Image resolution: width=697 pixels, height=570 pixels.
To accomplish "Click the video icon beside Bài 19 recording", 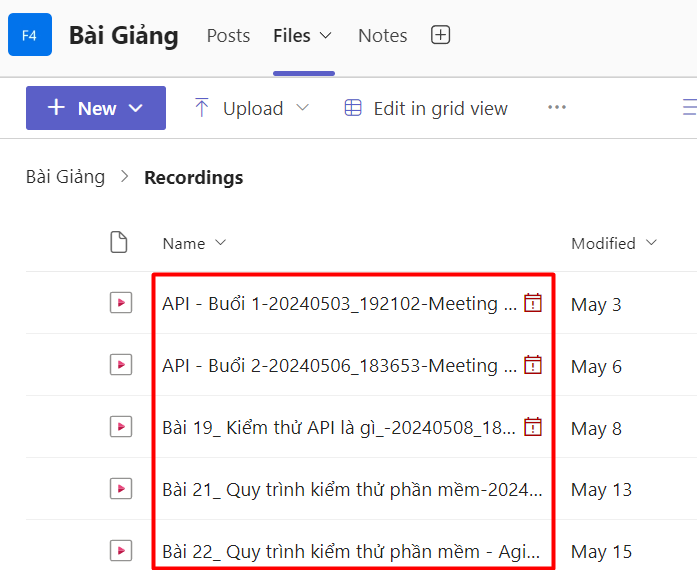I will tap(121, 427).
